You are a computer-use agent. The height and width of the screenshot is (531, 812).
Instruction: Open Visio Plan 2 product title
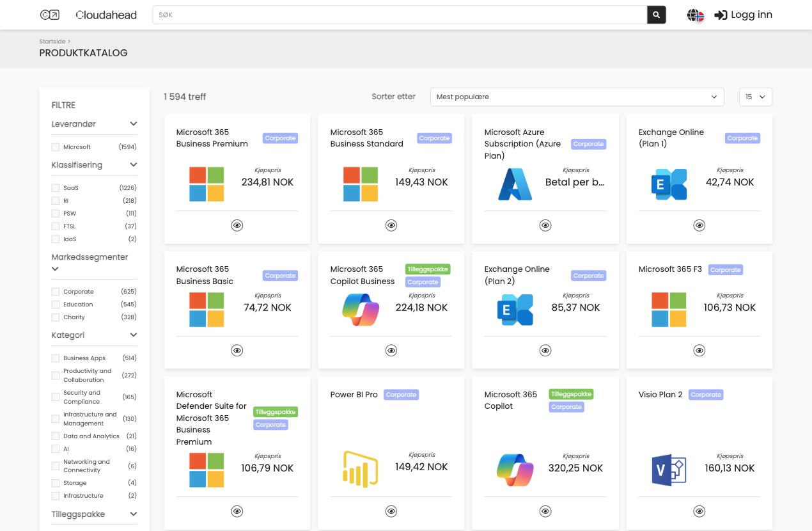pyautogui.click(x=660, y=395)
